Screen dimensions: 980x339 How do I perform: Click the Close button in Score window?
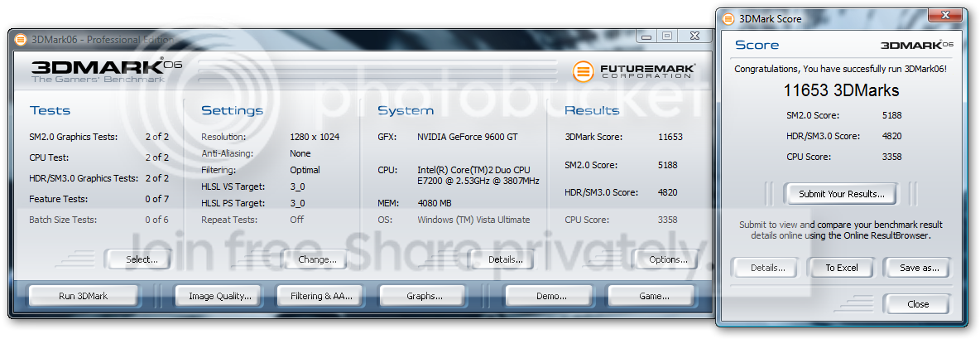coord(917,304)
